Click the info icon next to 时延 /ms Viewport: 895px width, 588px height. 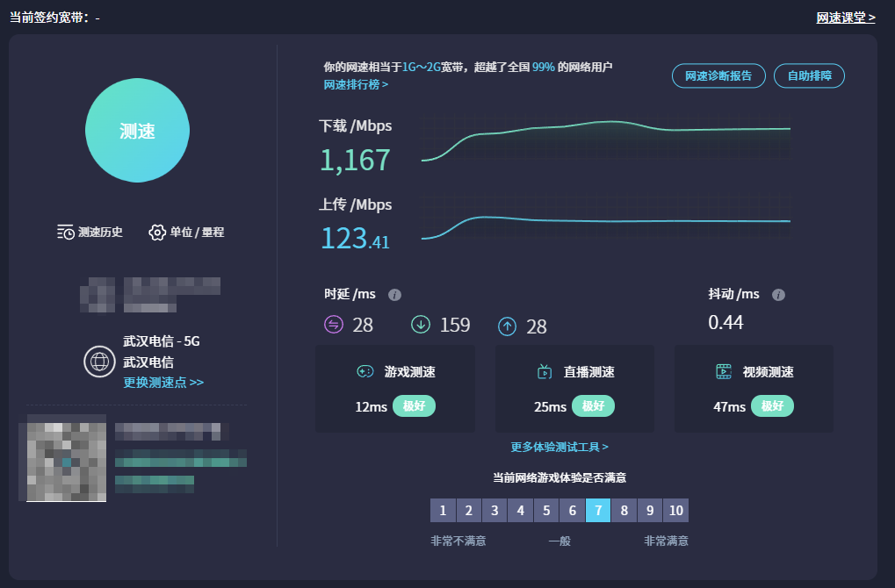(x=395, y=295)
